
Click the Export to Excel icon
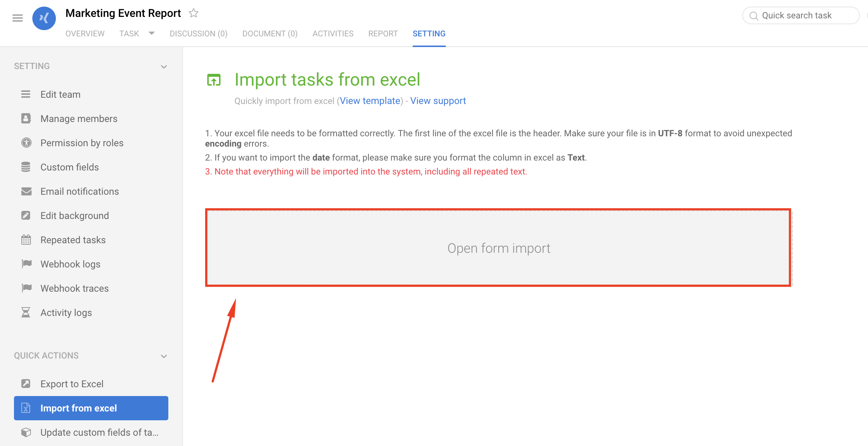[26, 384]
